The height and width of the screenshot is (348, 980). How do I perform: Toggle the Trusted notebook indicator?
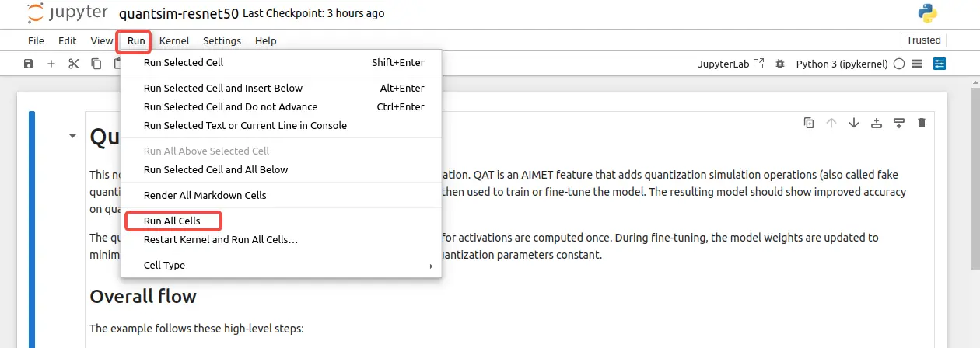click(x=924, y=40)
